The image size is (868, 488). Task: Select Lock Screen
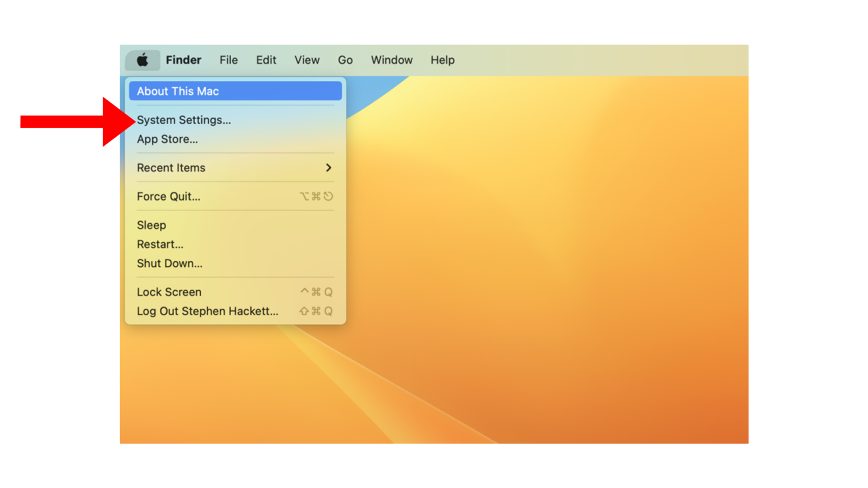click(169, 292)
